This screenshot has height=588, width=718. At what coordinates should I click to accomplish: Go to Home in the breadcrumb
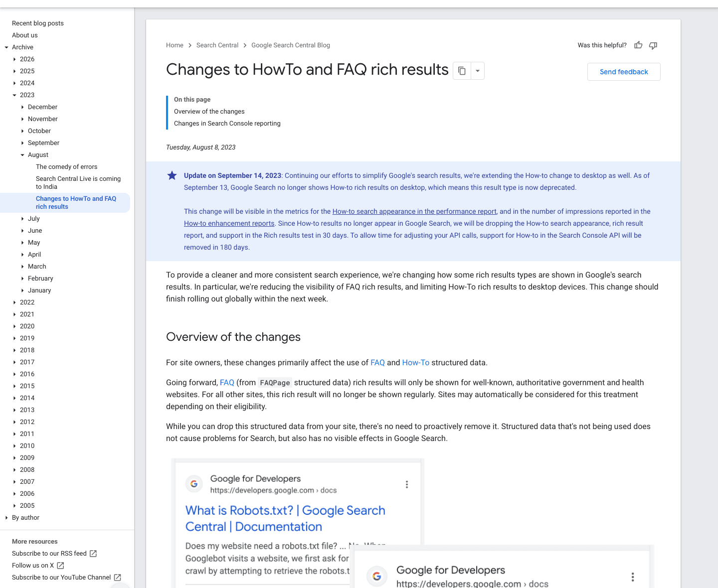(175, 45)
